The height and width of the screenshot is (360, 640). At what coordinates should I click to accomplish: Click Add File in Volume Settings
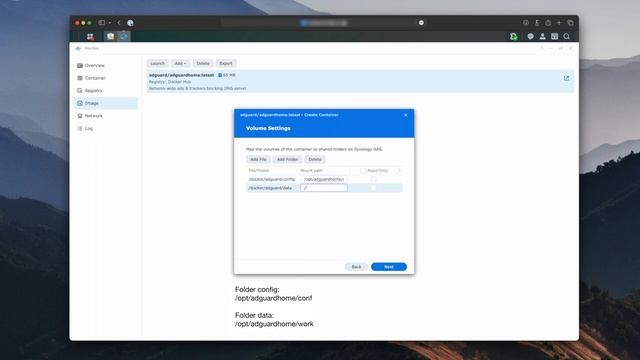[x=258, y=159]
